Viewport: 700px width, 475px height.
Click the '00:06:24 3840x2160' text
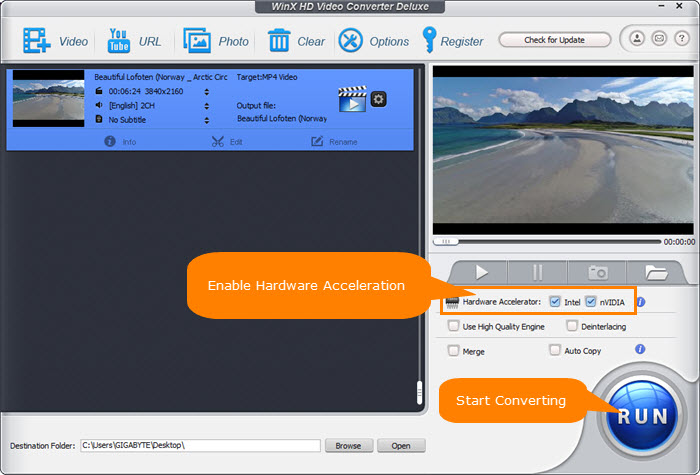tap(146, 91)
